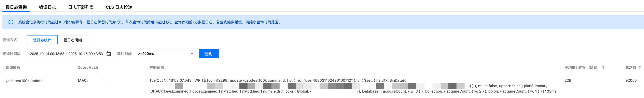Switch to the 慢日志查询 tab
644x98 pixels.
point(16,7)
